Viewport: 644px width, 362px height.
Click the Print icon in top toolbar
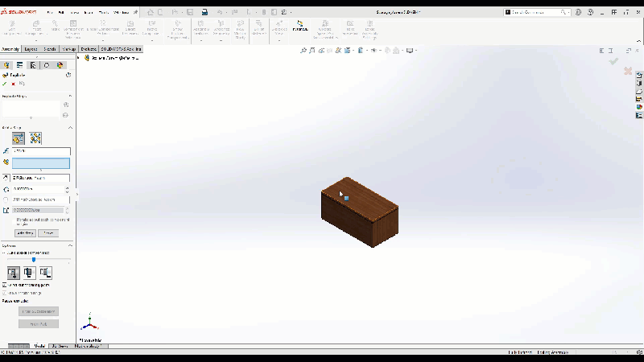click(204, 12)
